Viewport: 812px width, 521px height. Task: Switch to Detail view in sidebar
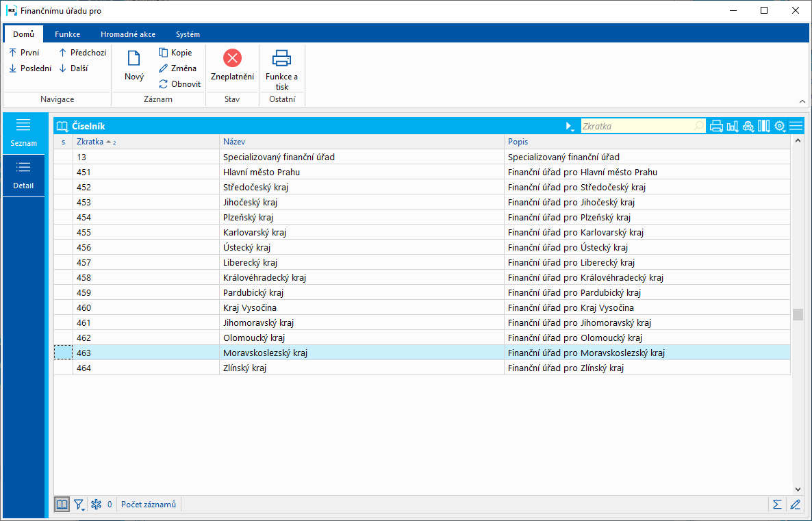click(x=23, y=175)
